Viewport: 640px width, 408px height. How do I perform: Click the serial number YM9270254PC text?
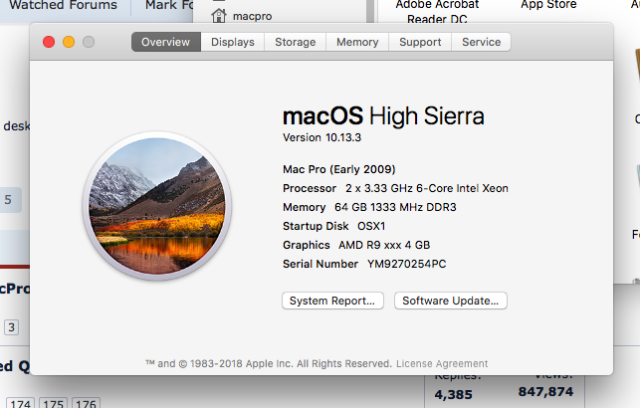(x=407, y=264)
